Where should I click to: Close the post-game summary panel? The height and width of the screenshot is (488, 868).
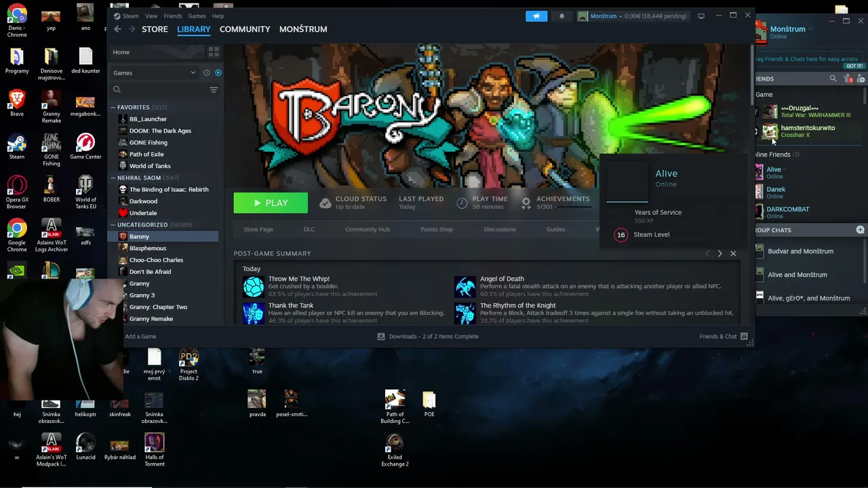click(x=733, y=253)
